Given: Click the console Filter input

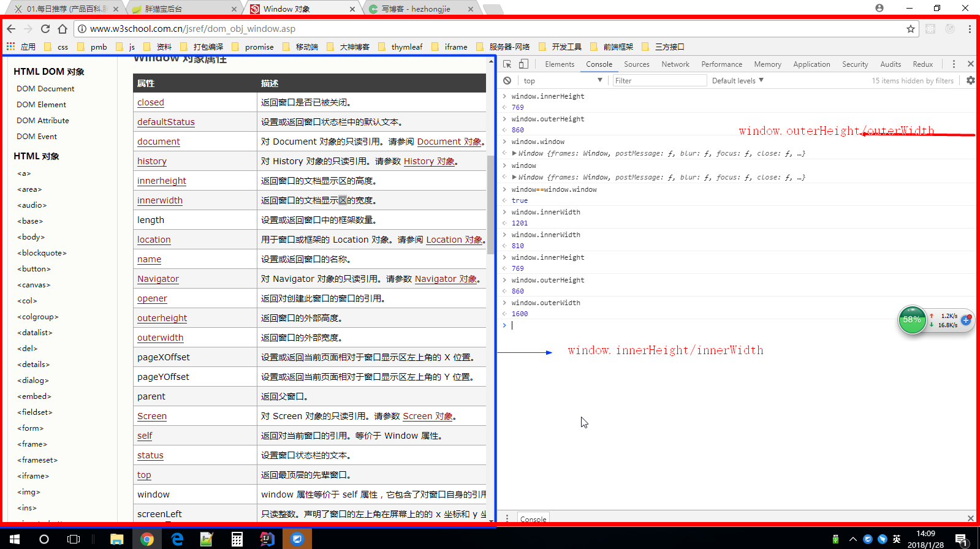Looking at the screenshot, I should pos(659,80).
